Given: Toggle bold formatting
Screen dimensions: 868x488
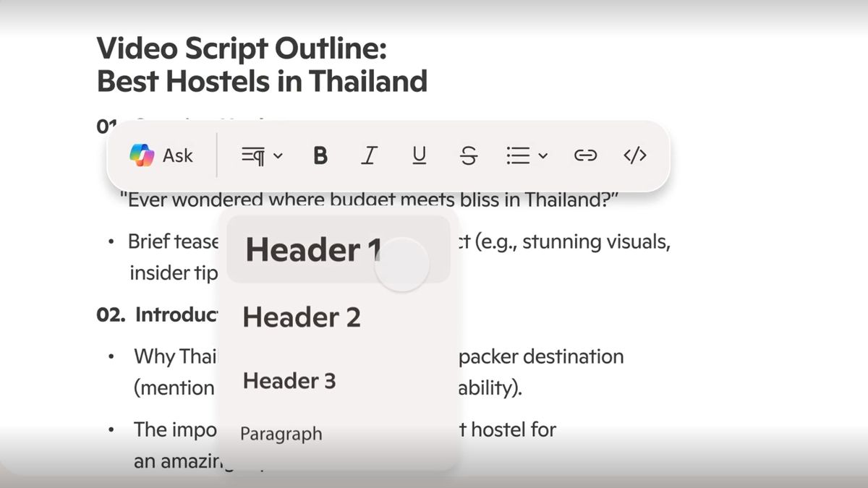Looking at the screenshot, I should click(x=320, y=155).
